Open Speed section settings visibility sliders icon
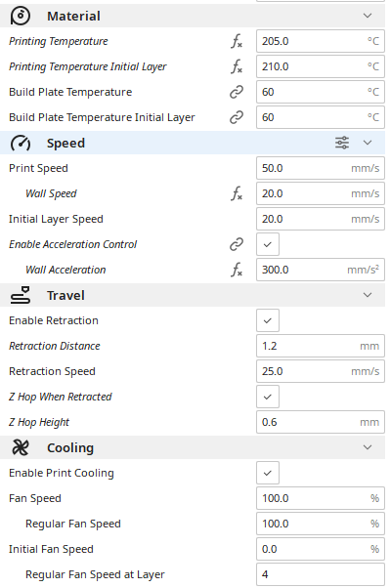The height and width of the screenshot is (588, 390). point(341,143)
